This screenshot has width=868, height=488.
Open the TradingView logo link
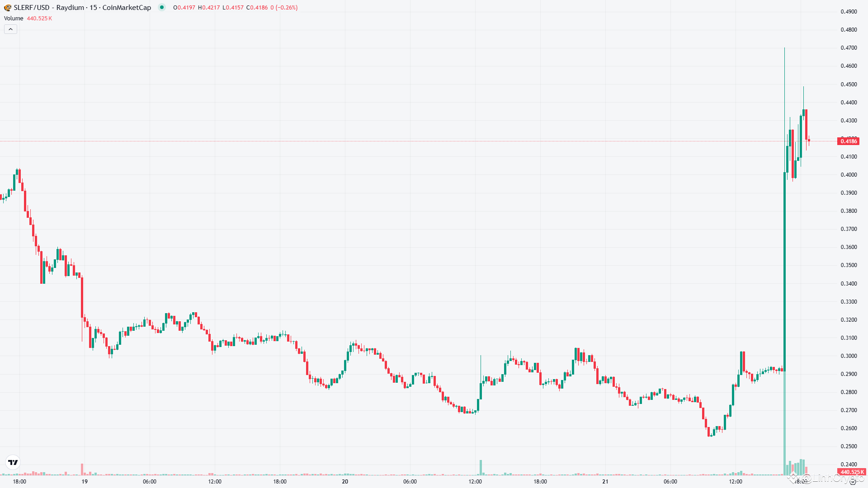[13, 462]
